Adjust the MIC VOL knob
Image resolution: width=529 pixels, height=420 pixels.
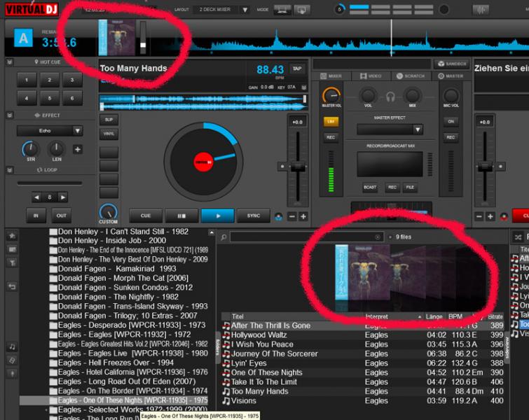tap(451, 96)
